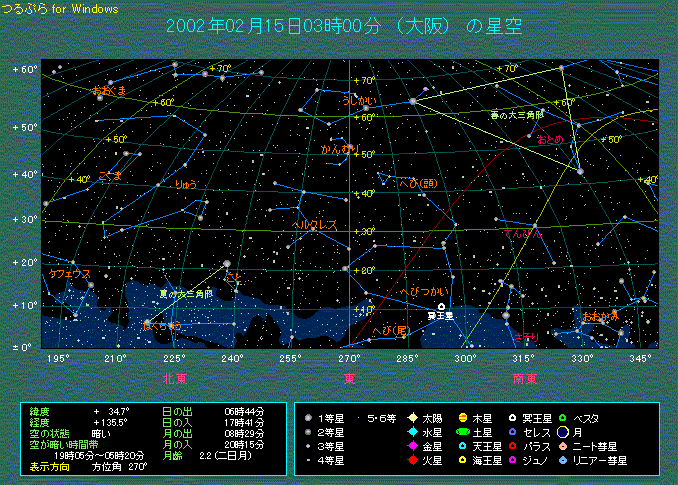Click the Uranus (天王星) legend icon
This screenshot has width=678, height=485.
[463, 446]
